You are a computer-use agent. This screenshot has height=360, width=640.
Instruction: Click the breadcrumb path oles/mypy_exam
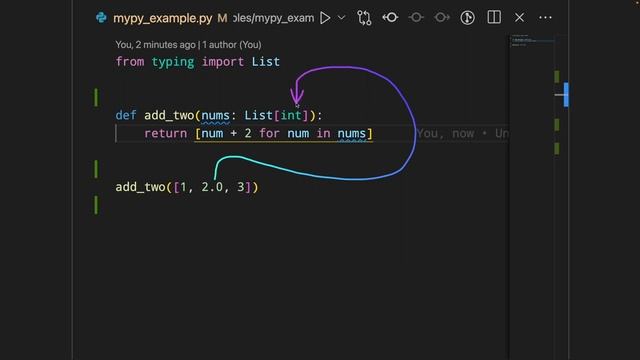(x=273, y=18)
